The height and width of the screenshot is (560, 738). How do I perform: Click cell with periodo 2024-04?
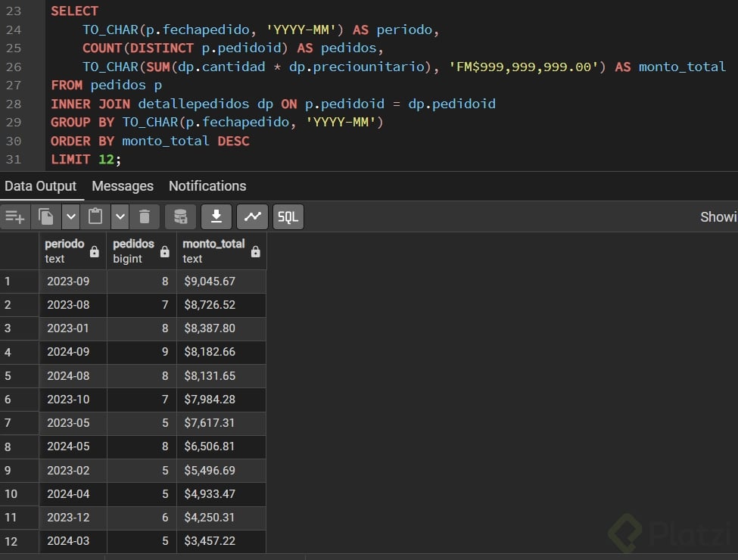(x=73, y=494)
